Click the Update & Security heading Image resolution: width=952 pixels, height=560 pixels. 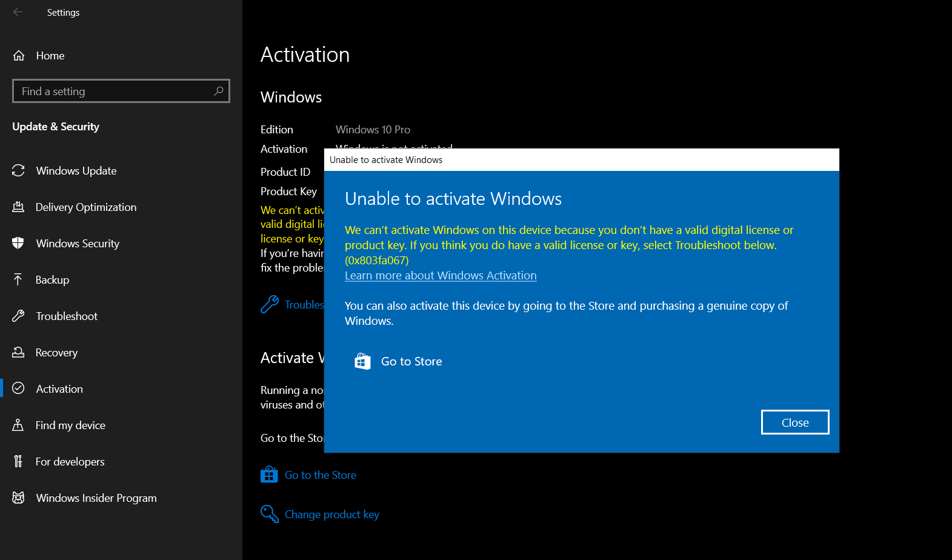point(56,127)
